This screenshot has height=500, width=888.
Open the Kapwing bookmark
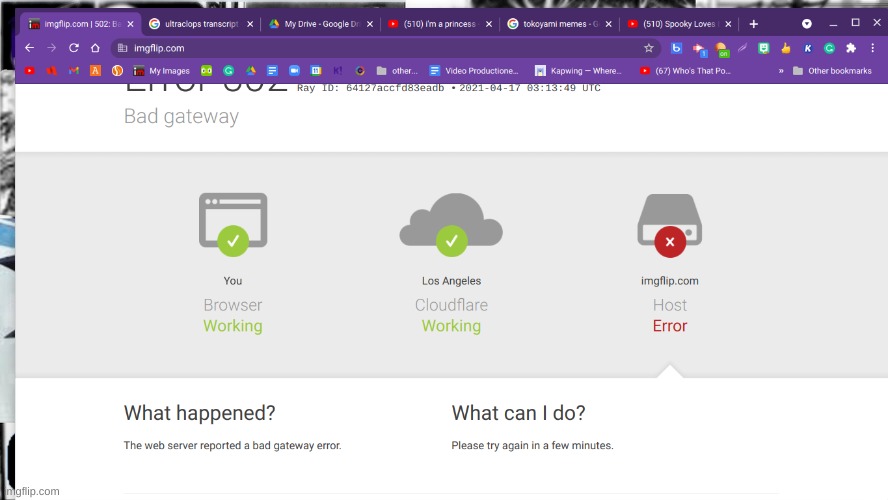click(x=578, y=71)
